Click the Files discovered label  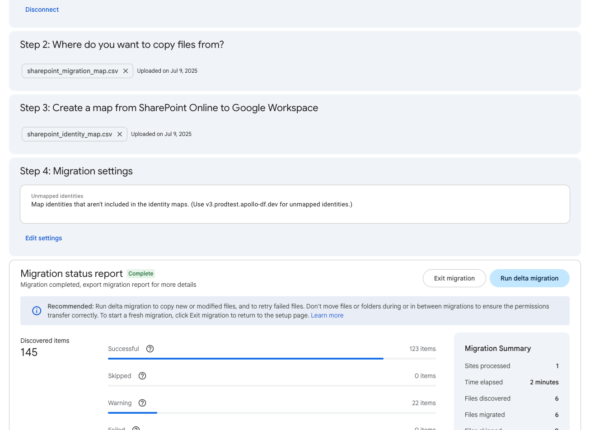tap(487, 398)
